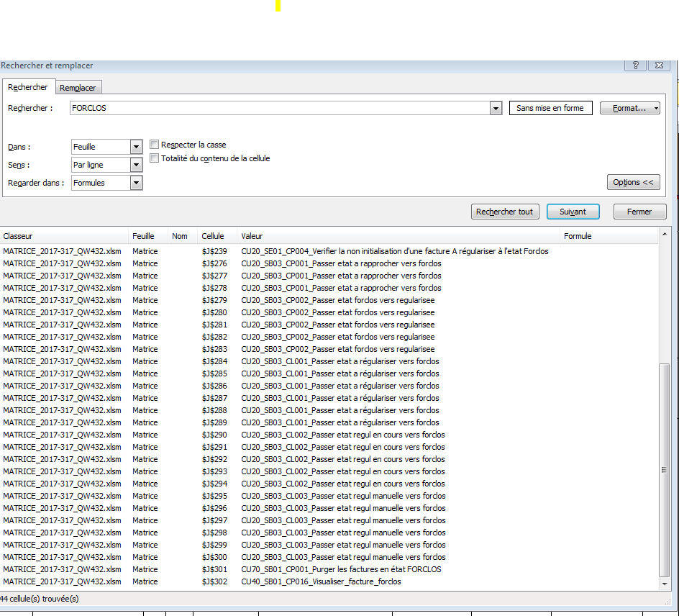Screen dimensions: 679x616
Task: Sort results by Classeur column header
Action: click(x=64, y=236)
